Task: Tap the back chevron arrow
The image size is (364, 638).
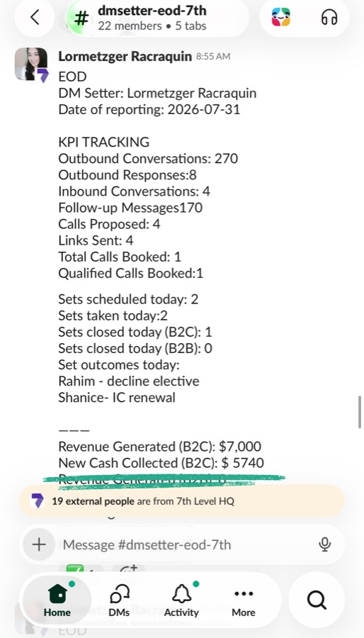Action: pyautogui.click(x=35, y=18)
